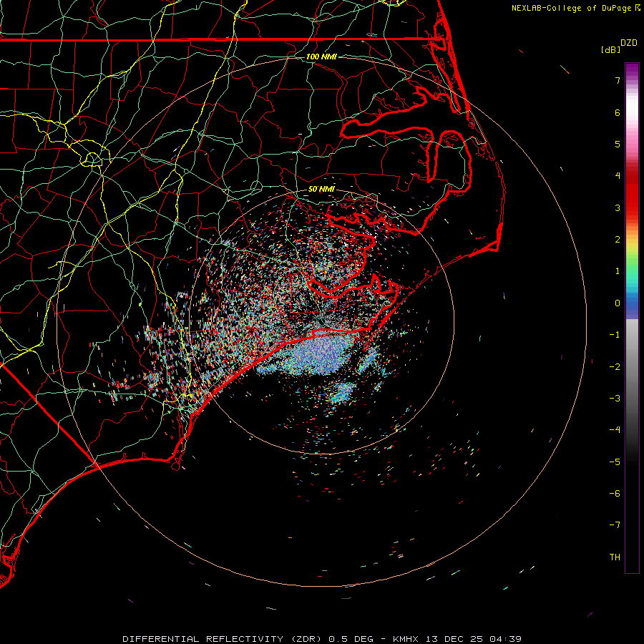Click the TH threshold label on legend

[615, 557]
